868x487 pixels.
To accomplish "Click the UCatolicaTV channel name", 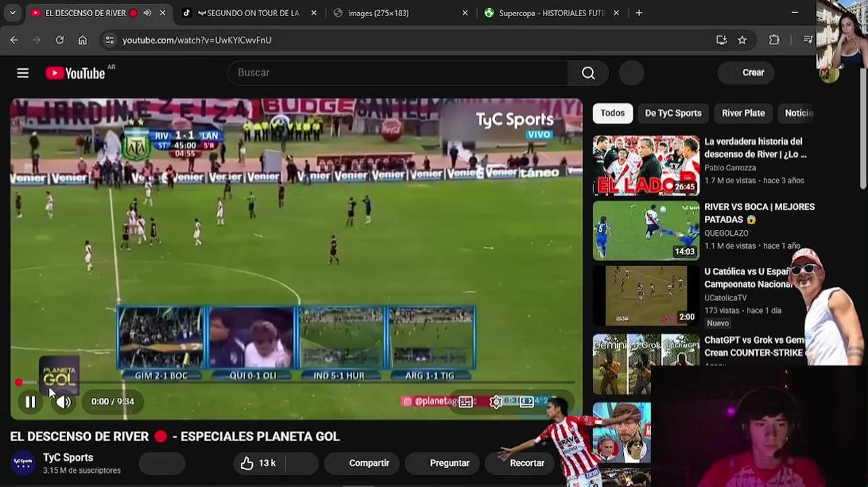I will click(725, 298).
